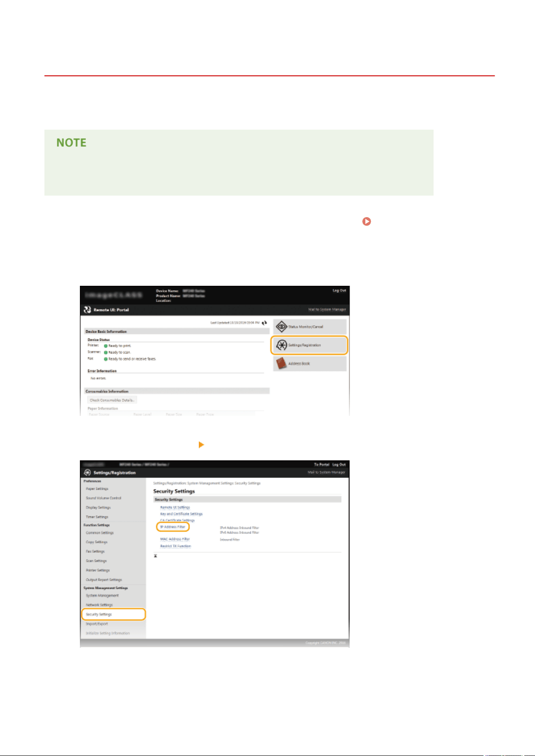
Task: Select Initialize Setting Information in the sidebar
Action: coord(108,633)
